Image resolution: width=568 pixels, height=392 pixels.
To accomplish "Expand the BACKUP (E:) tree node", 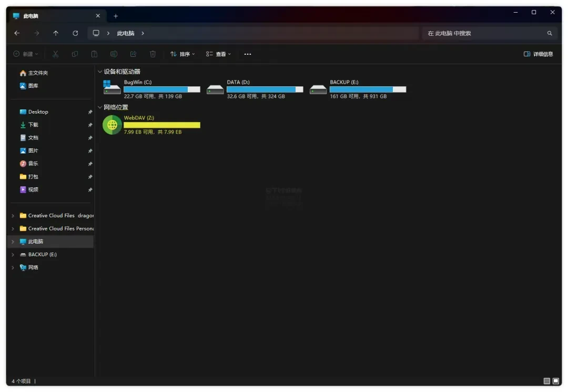I will [13, 255].
